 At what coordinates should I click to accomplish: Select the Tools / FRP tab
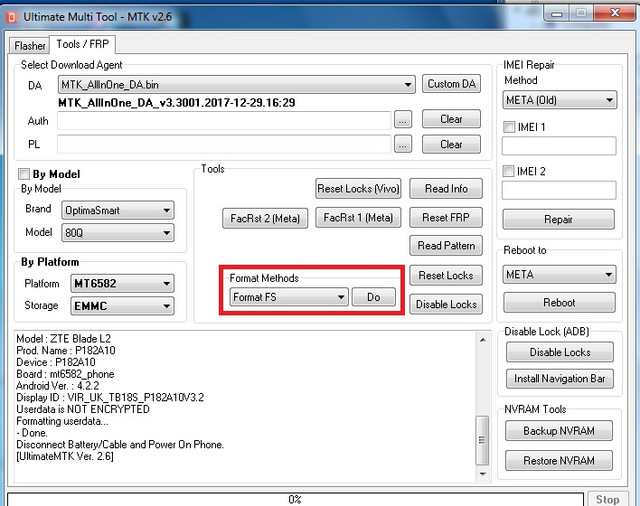[x=82, y=44]
